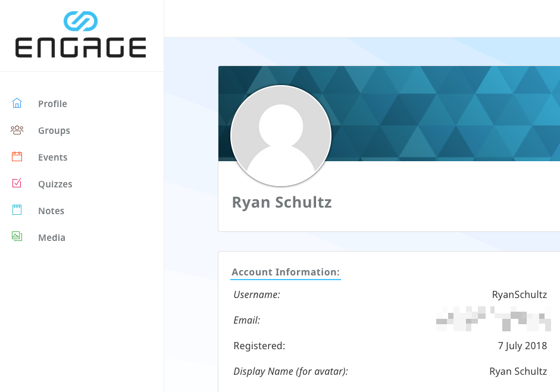
Task: Click the Media image icon
Action: pyautogui.click(x=17, y=237)
